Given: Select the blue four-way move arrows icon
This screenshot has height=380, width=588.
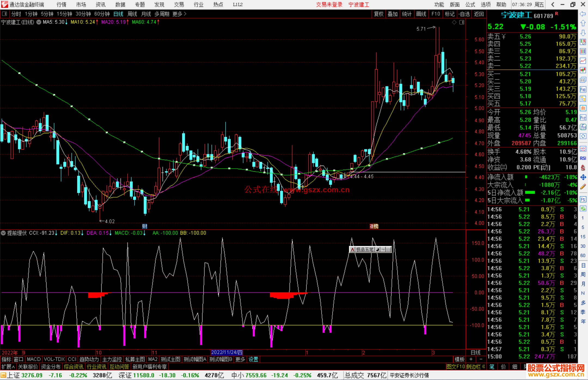Looking at the screenshot, I should coord(583,177).
